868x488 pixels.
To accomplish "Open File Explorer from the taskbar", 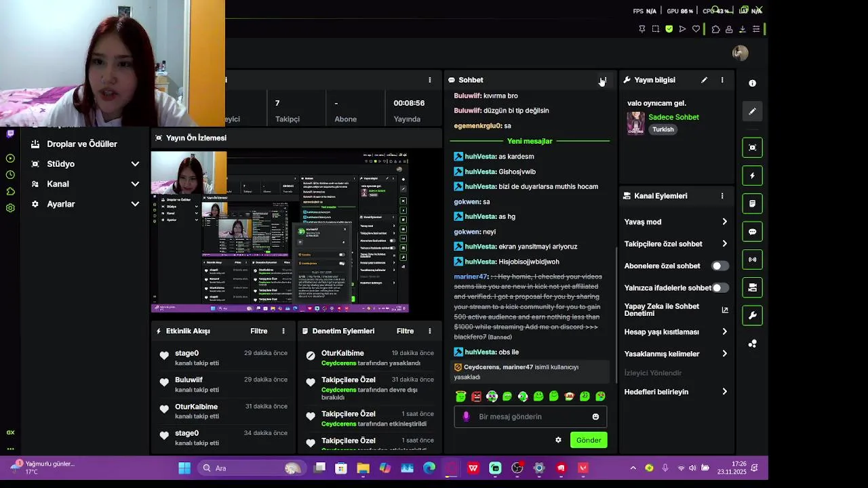I will [x=363, y=468].
